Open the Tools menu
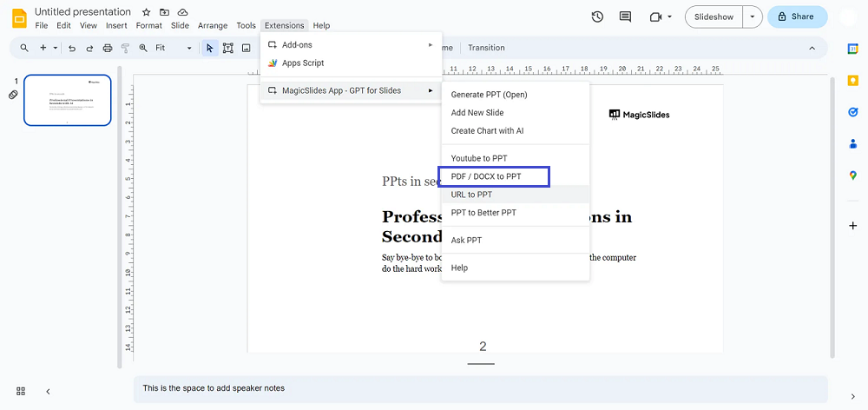Image resolution: width=868 pixels, height=410 pixels. click(x=246, y=25)
